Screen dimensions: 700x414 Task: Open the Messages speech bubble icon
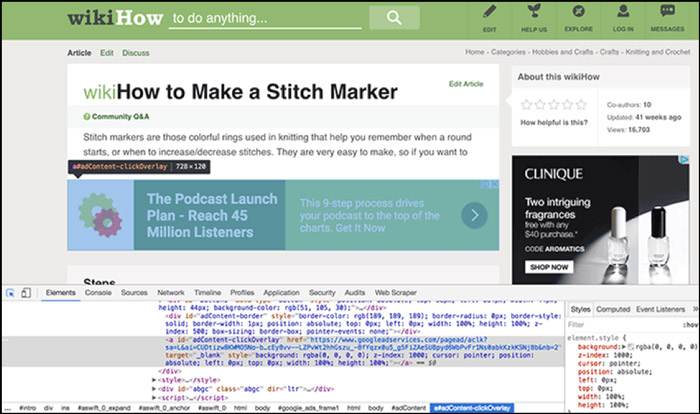pos(667,11)
